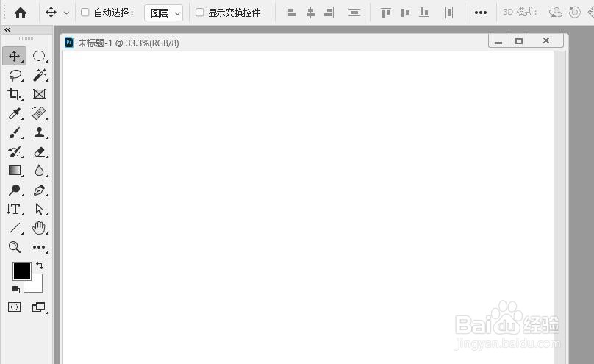Select the Lasso tool
This screenshot has width=594, height=364.
pos(15,76)
